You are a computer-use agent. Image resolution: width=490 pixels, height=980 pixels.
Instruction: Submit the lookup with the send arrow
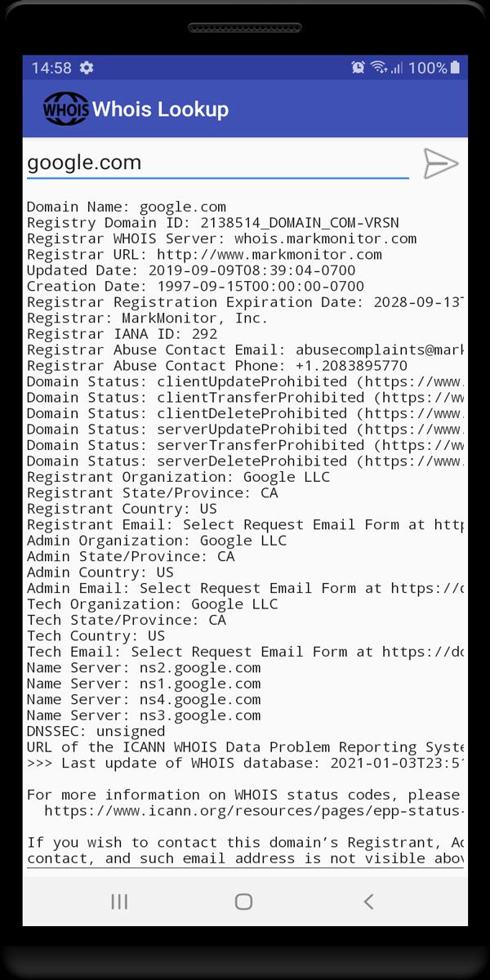coord(440,163)
